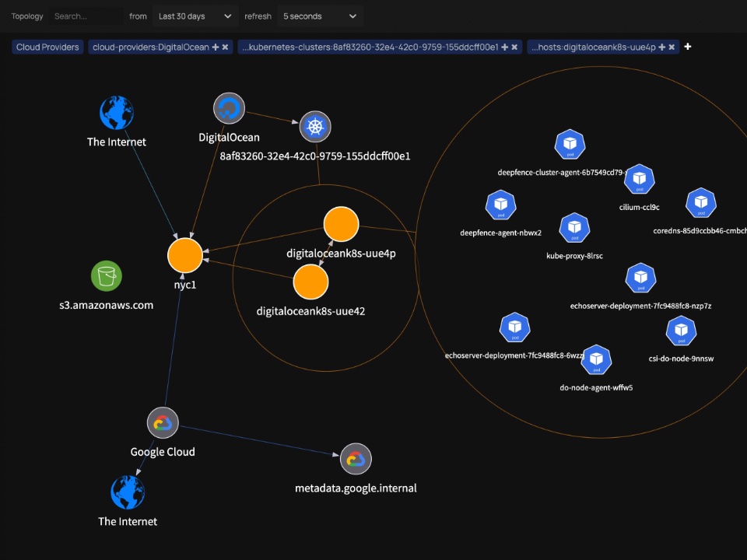Image resolution: width=747 pixels, height=560 pixels.
Task: Remove the kubernetes-clusters filter with X
Action: coord(514,47)
